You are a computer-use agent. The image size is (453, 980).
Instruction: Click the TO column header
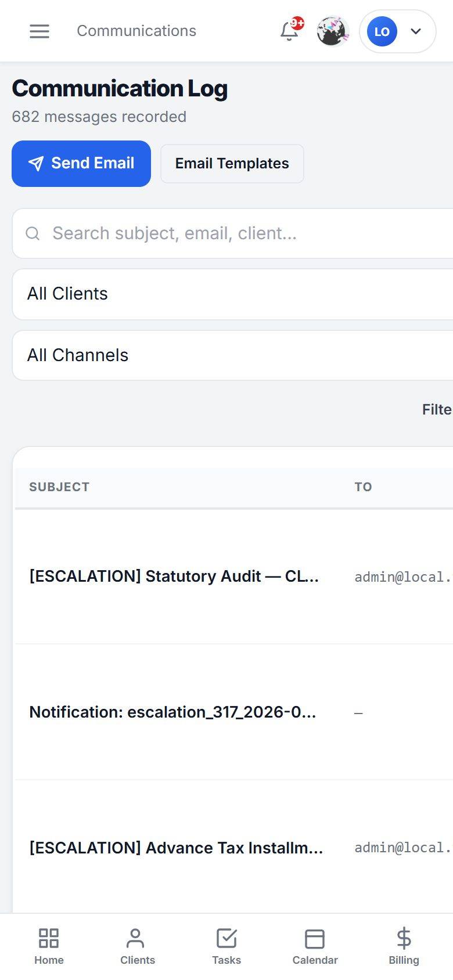coord(364,487)
